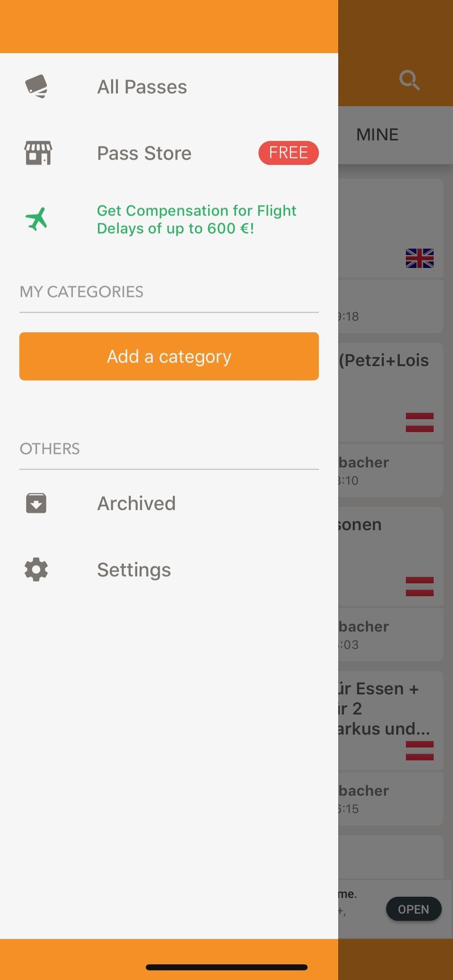453x980 pixels.
Task: Tap the Pass Store shop icon
Action: click(38, 153)
